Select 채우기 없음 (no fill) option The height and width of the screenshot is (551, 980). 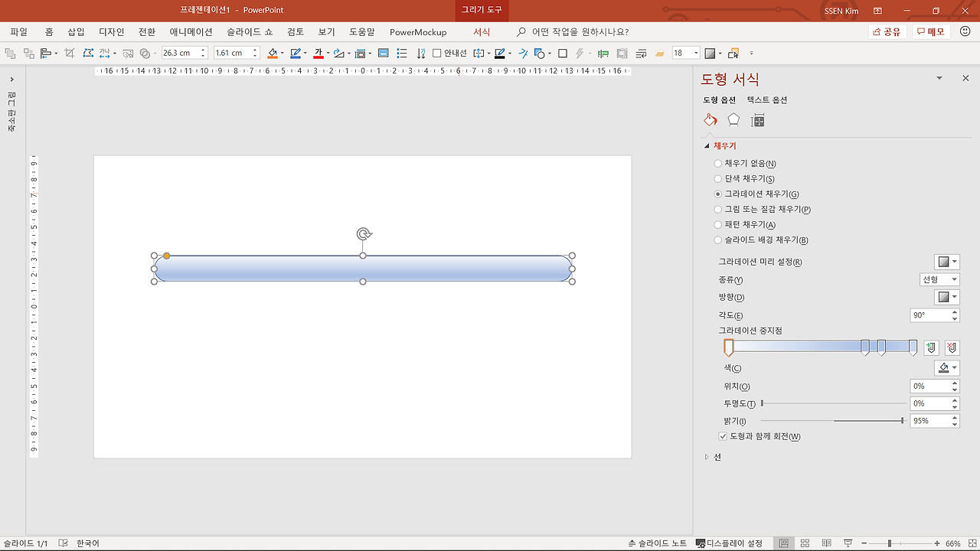point(745,163)
